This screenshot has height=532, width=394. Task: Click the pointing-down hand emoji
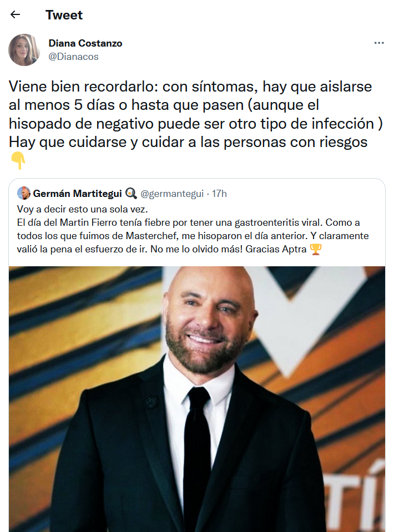[x=18, y=160]
